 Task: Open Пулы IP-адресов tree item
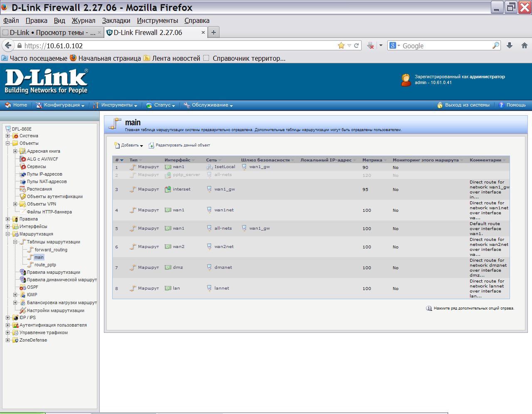click(x=44, y=174)
